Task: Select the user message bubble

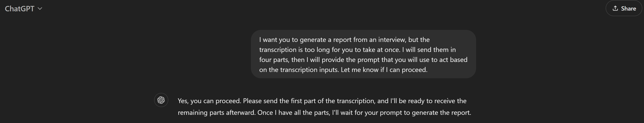Action: point(363,54)
